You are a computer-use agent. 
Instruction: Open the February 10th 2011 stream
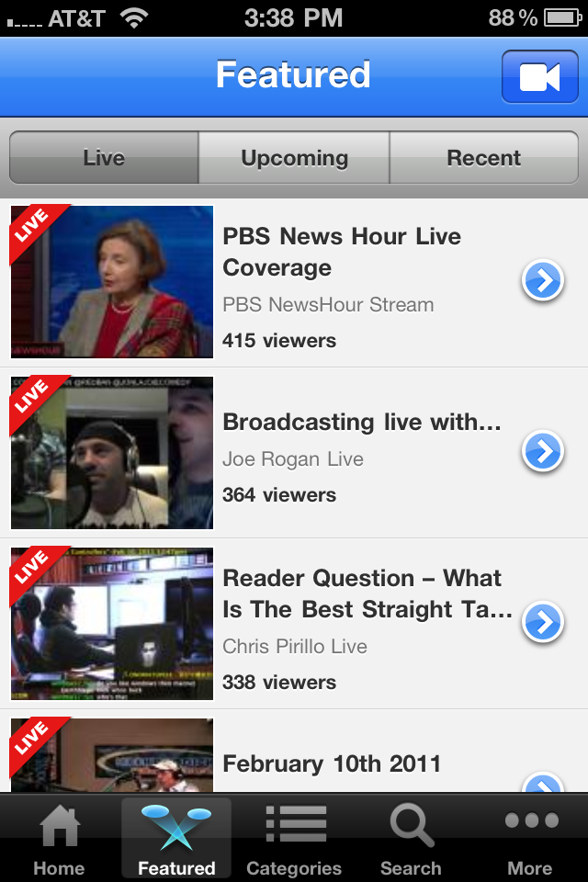(332, 763)
